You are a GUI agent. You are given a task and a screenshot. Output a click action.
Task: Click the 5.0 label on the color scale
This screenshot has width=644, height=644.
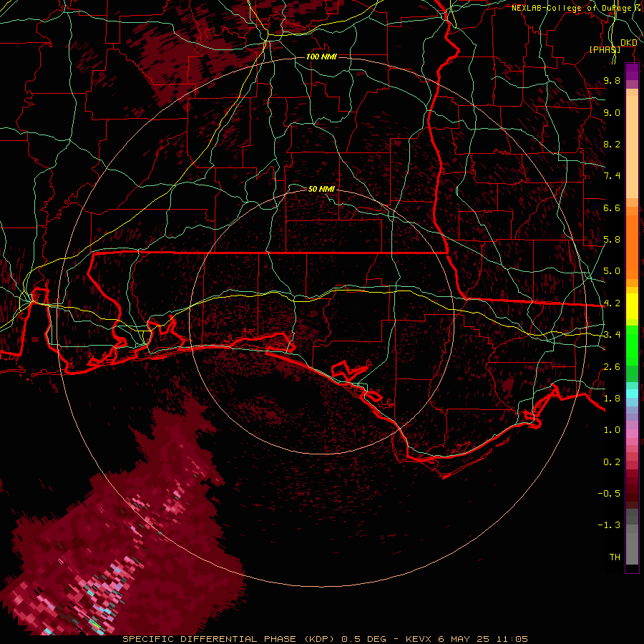(x=612, y=271)
